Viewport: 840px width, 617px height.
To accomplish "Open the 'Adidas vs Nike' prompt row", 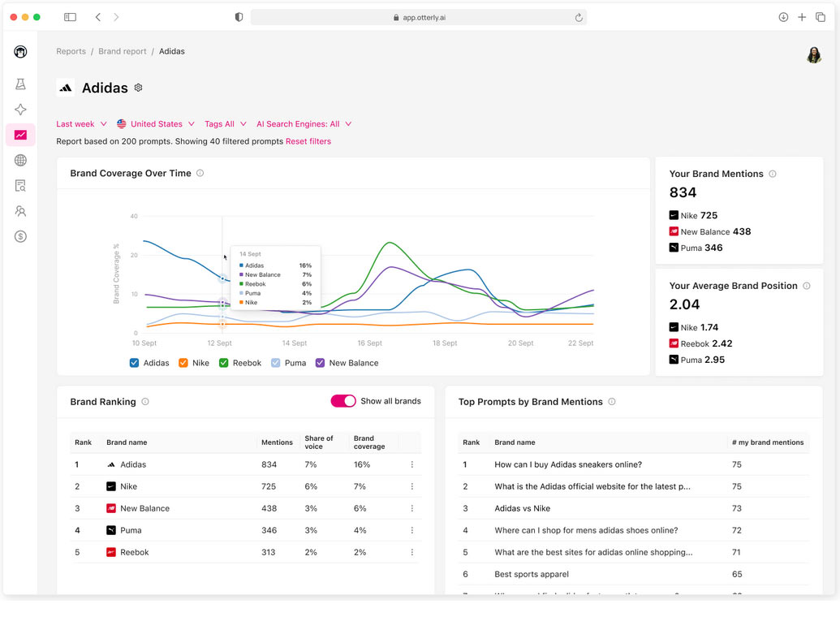I will [522, 508].
